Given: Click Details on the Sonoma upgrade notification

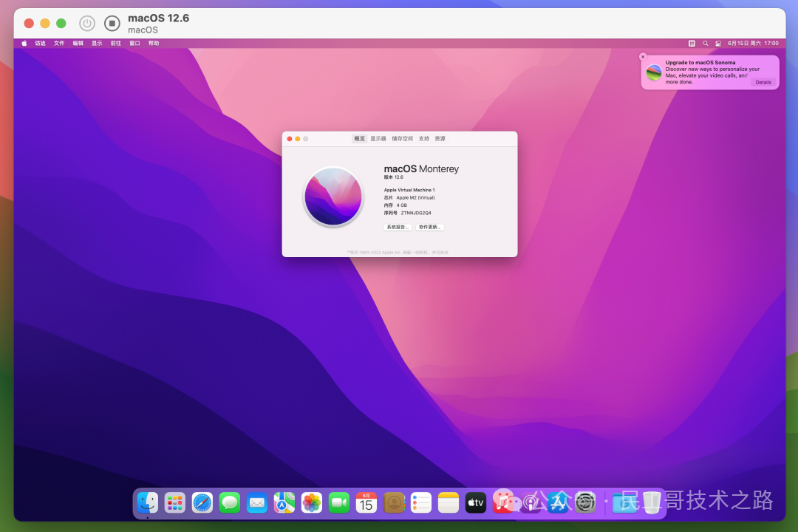Looking at the screenshot, I should point(763,82).
